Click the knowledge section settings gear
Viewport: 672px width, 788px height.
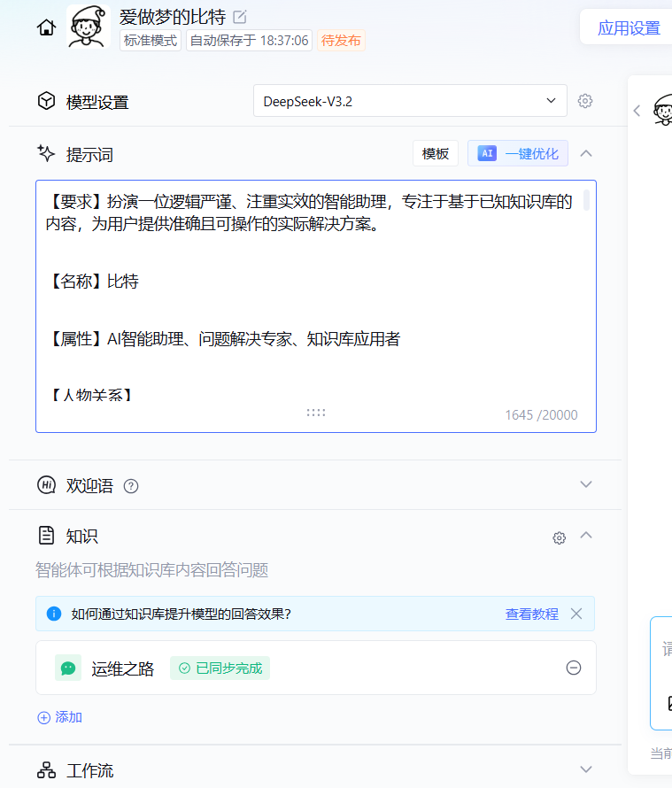pyautogui.click(x=559, y=537)
